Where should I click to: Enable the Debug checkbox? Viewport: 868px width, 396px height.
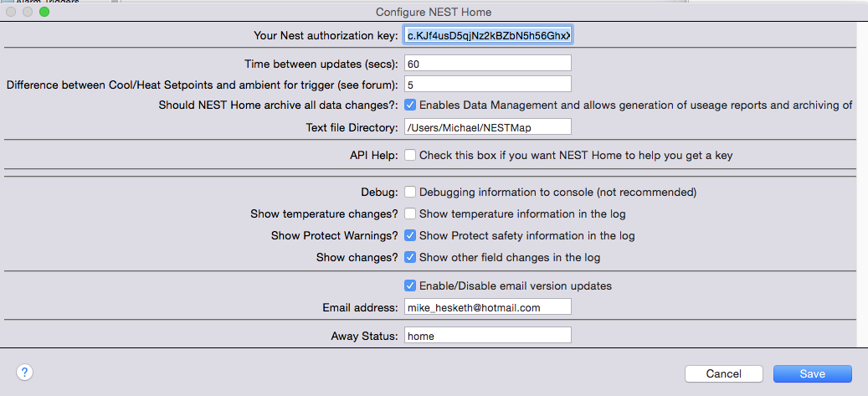tap(409, 193)
